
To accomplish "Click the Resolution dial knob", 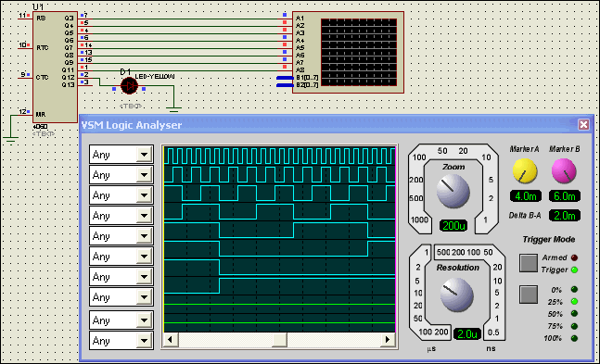I will (457, 295).
